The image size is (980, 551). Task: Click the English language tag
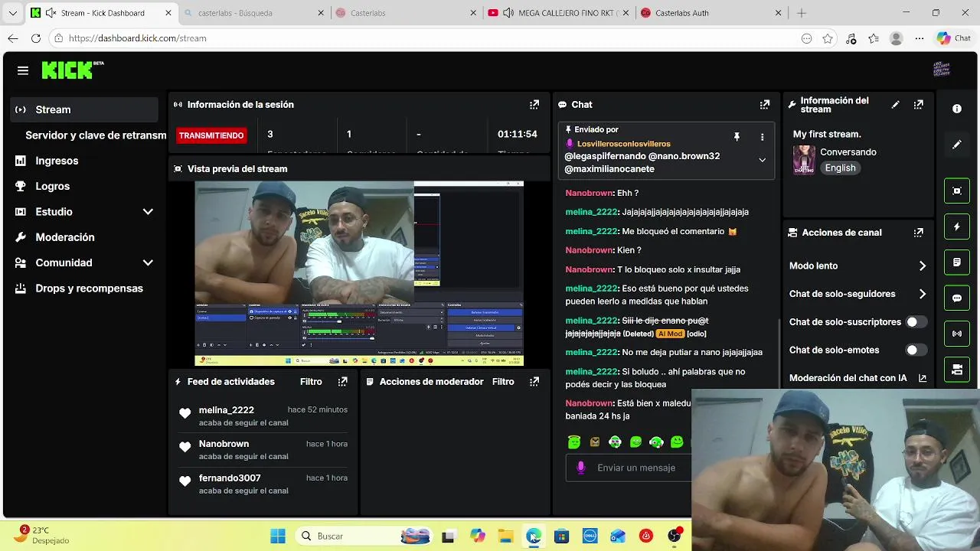click(x=840, y=168)
